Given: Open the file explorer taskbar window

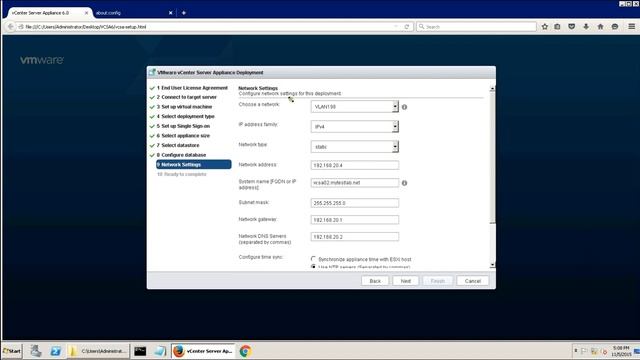Looking at the screenshot, I should pos(98,351).
